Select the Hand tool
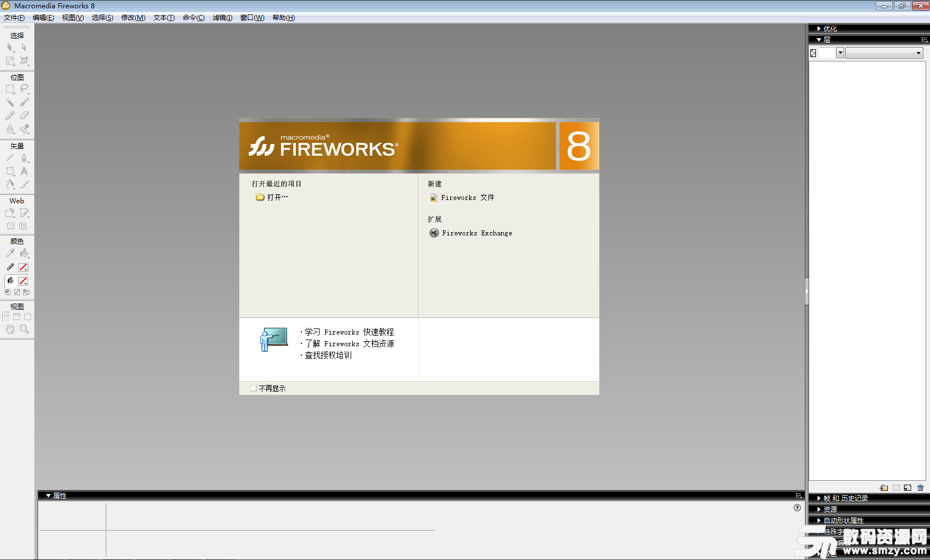The image size is (930, 560). click(x=10, y=329)
